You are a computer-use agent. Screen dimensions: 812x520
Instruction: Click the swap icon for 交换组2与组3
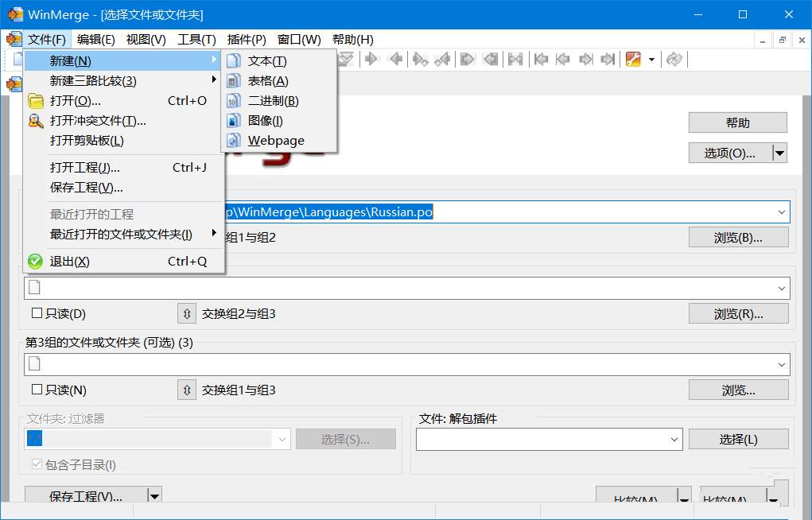coord(186,313)
